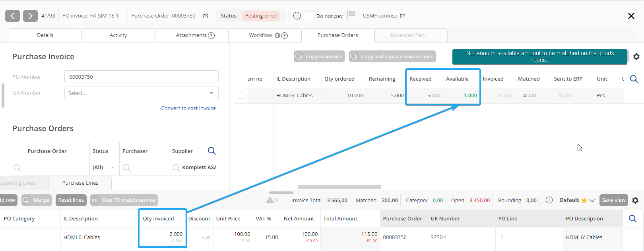Screen dimensions: 644x251
Task: Click Convert to cost invoice link
Action: tap(188, 108)
